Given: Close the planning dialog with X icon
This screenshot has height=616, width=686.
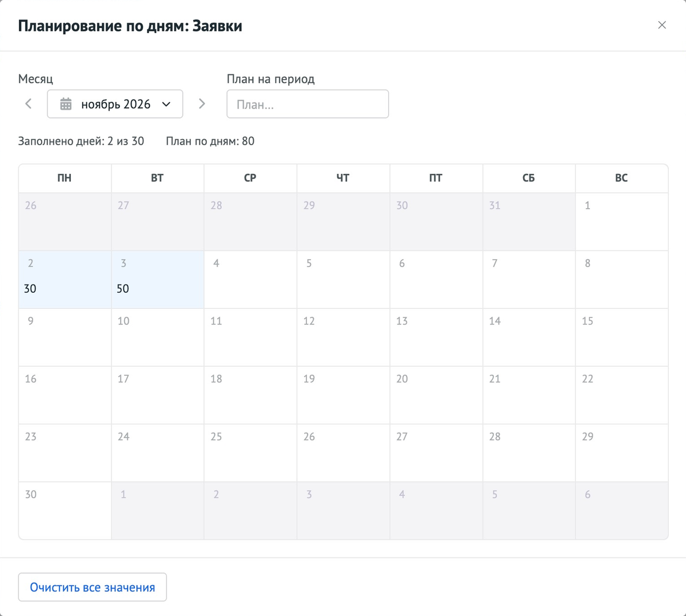Looking at the screenshot, I should pos(662,25).
